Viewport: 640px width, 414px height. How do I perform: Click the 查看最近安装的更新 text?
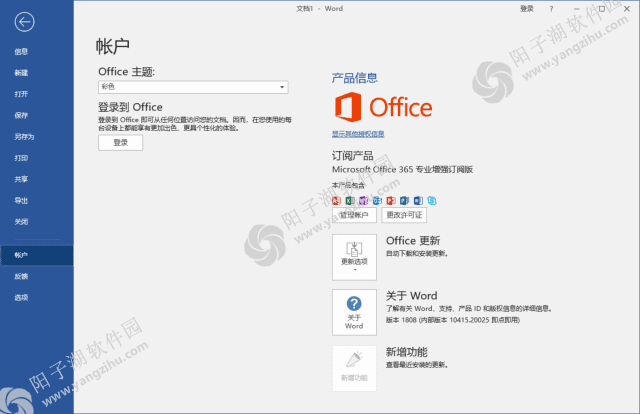pos(417,365)
